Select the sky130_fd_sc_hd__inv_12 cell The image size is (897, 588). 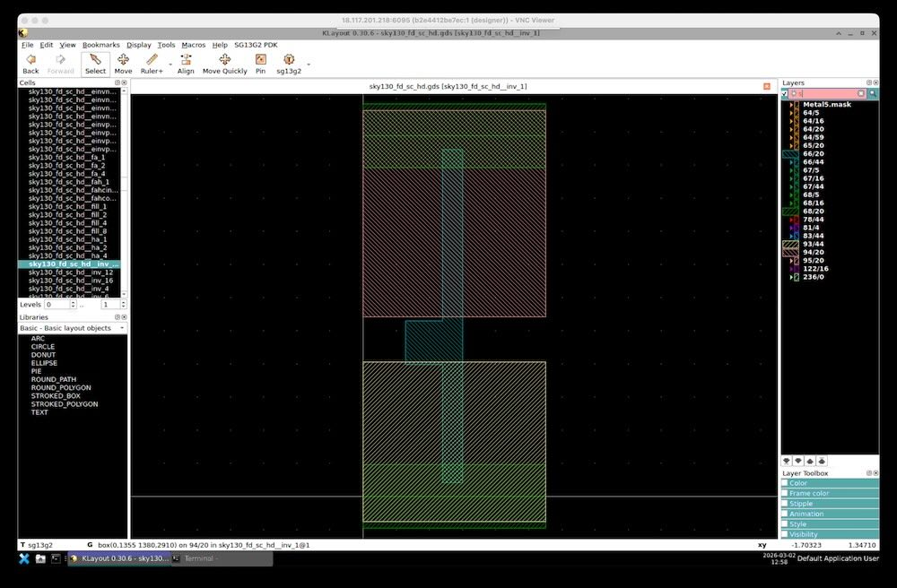tap(70, 272)
